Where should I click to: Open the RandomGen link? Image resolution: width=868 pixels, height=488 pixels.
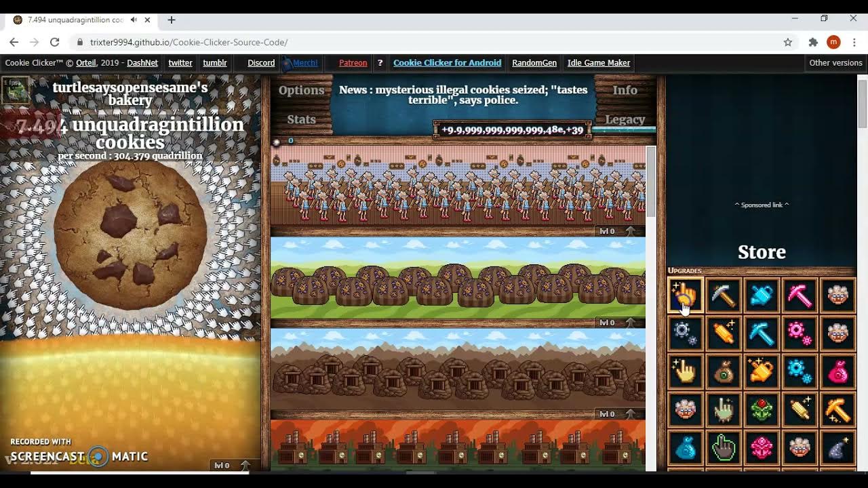click(x=534, y=62)
